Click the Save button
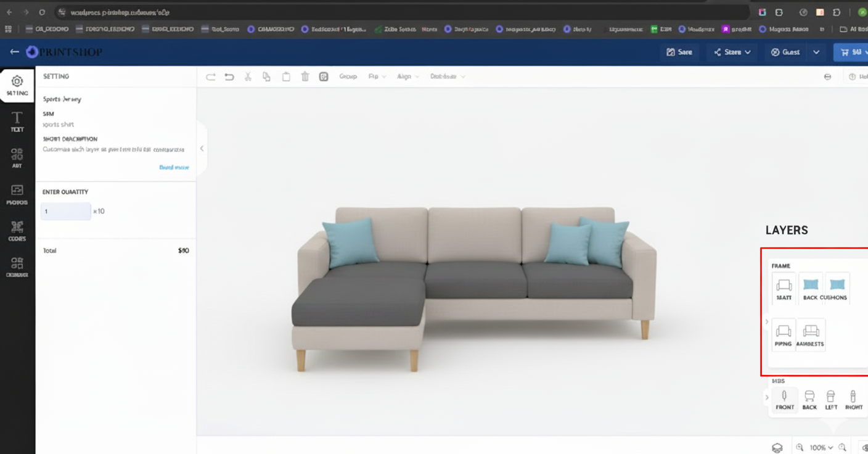The image size is (868, 454). coord(679,52)
